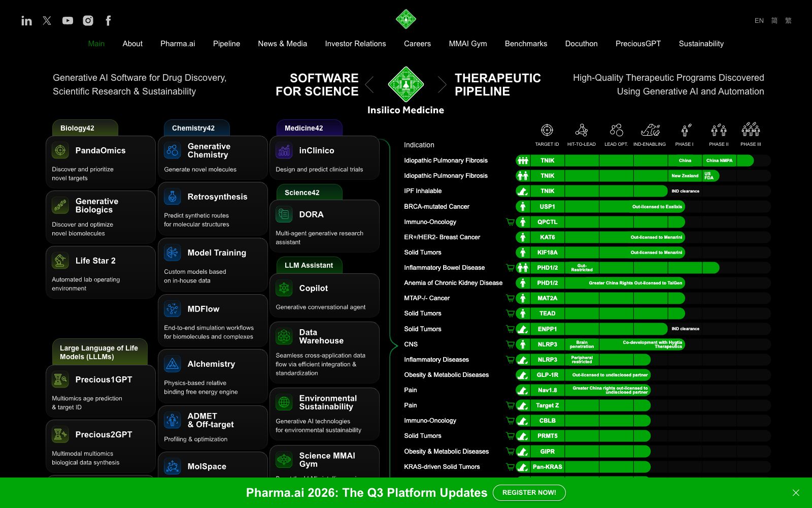Open the Main menu item
The image size is (812, 508).
coord(96,44)
